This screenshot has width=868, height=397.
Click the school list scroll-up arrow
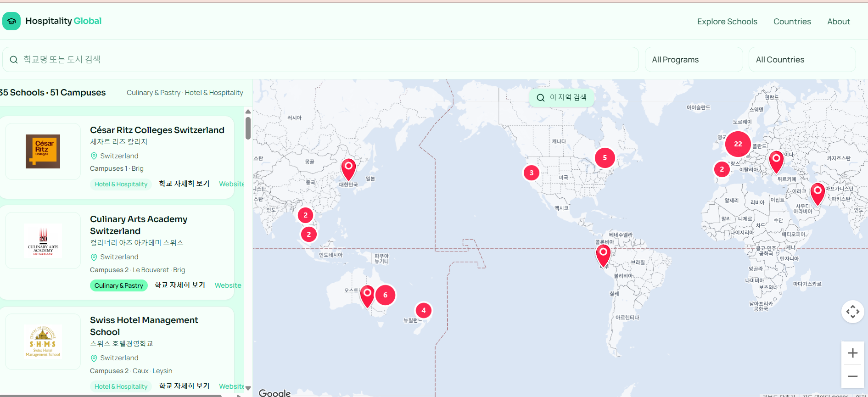point(248,112)
